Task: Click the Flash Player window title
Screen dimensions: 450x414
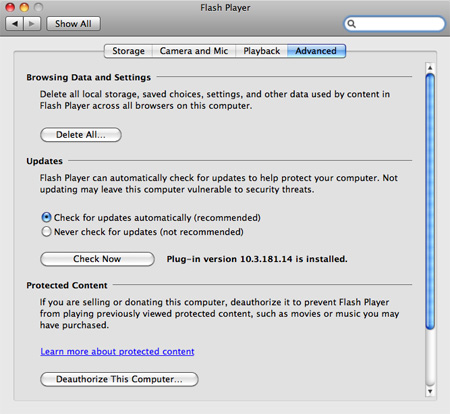Action: click(225, 8)
